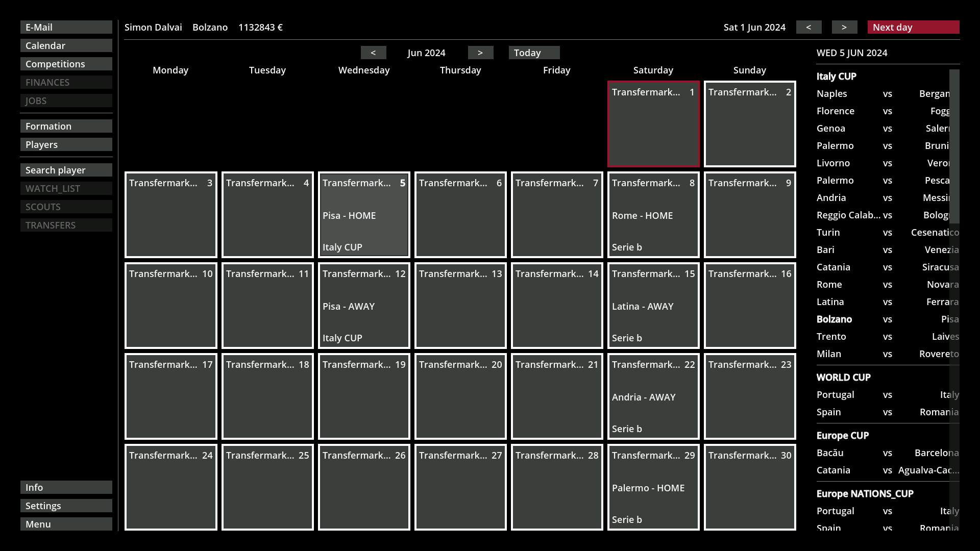980x551 pixels.
Task: Return to main Menu
Action: pyautogui.click(x=66, y=524)
